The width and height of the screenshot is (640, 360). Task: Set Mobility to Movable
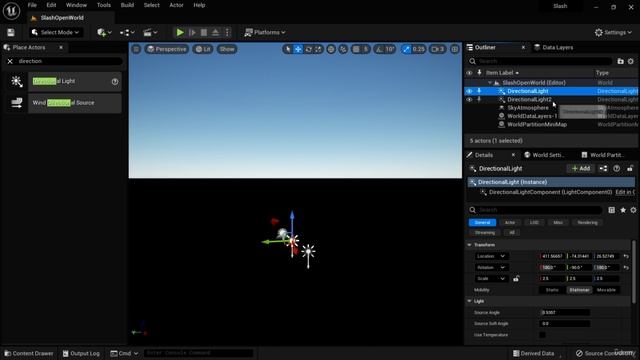coord(606,290)
